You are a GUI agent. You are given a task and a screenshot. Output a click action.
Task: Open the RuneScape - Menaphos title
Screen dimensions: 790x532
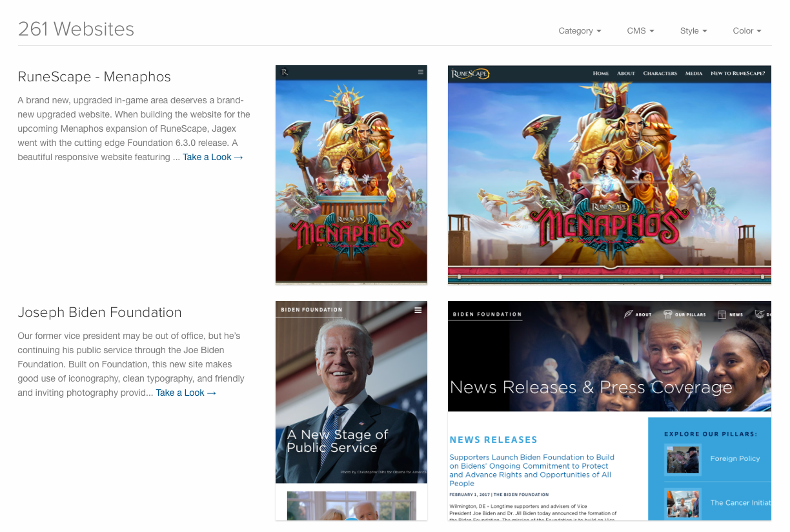94,77
